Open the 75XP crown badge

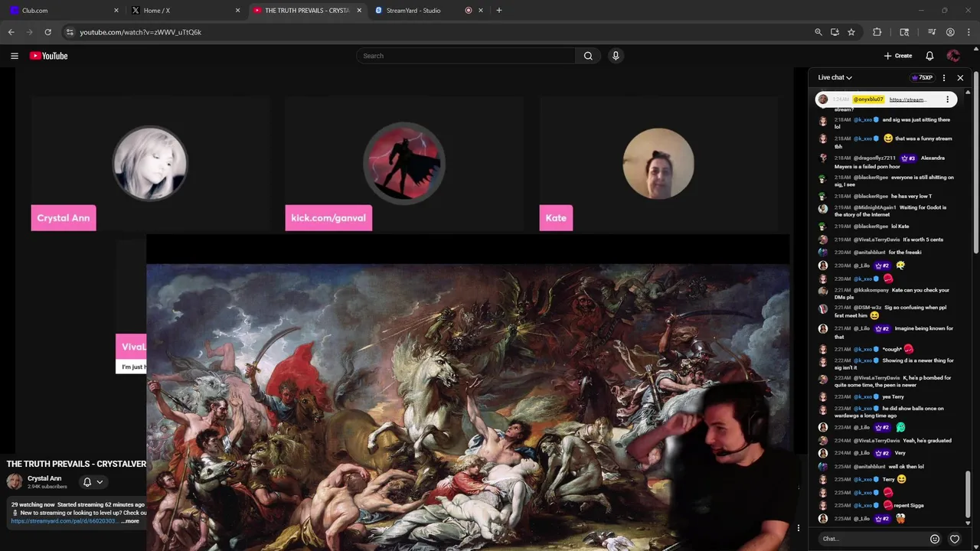coord(922,77)
